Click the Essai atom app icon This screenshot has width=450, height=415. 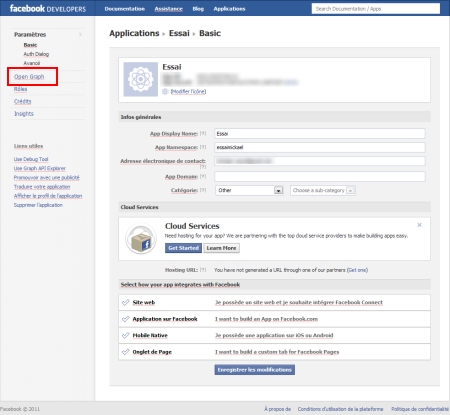pyautogui.click(x=141, y=79)
